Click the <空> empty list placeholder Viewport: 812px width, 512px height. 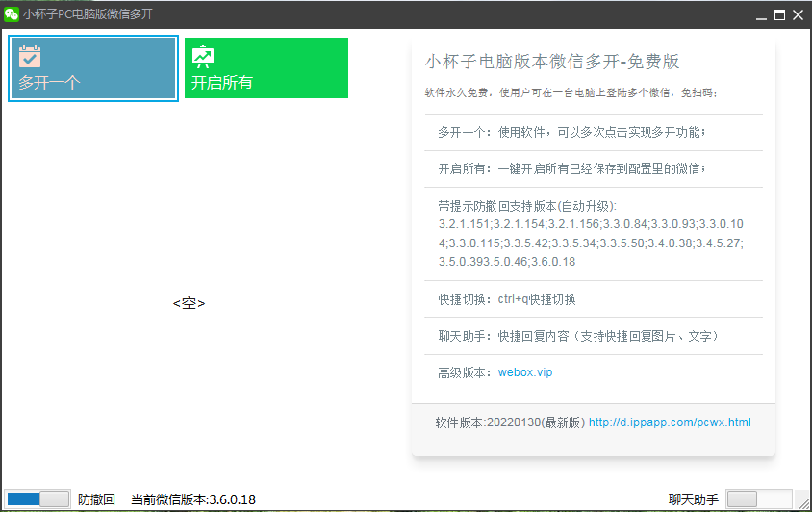click(x=189, y=303)
